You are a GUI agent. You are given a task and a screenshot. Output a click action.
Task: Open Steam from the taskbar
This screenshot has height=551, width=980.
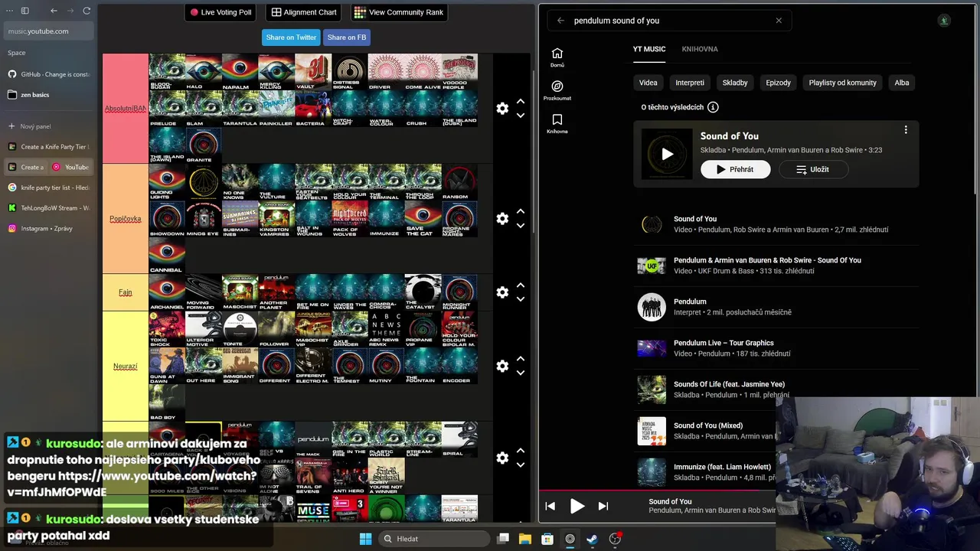point(593,539)
